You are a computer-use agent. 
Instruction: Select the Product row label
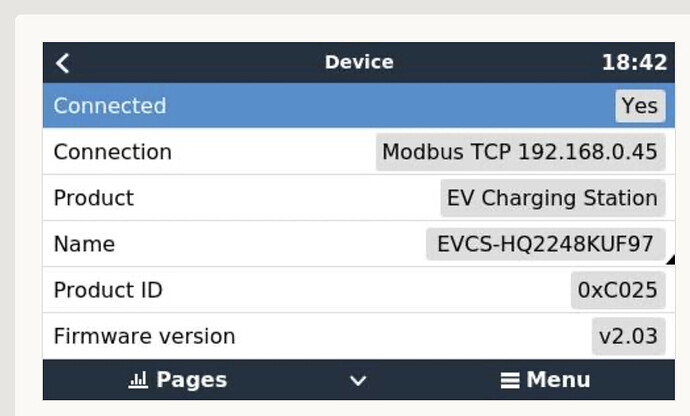[93, 198]
